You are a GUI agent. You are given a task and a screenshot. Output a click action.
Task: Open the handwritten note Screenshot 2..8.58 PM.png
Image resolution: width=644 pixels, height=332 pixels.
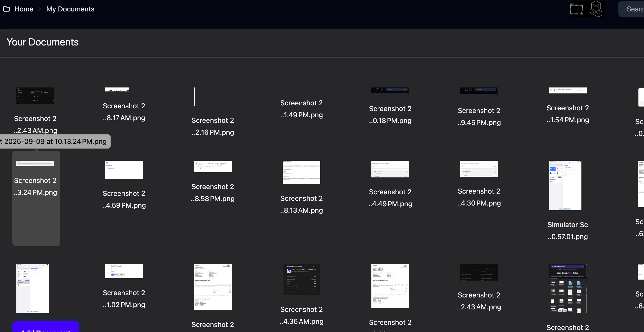(212, 166)
